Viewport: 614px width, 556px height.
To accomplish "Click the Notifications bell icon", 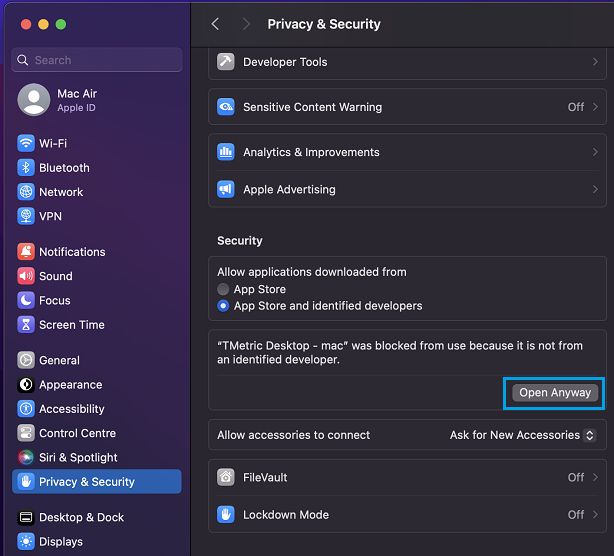I will [x=26, y=252].
